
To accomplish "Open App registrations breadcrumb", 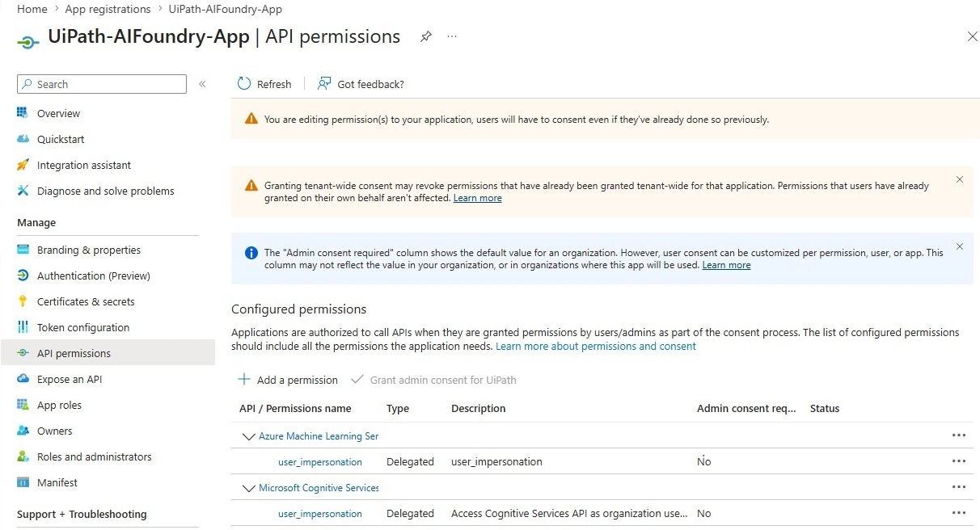I will [108, 9].
